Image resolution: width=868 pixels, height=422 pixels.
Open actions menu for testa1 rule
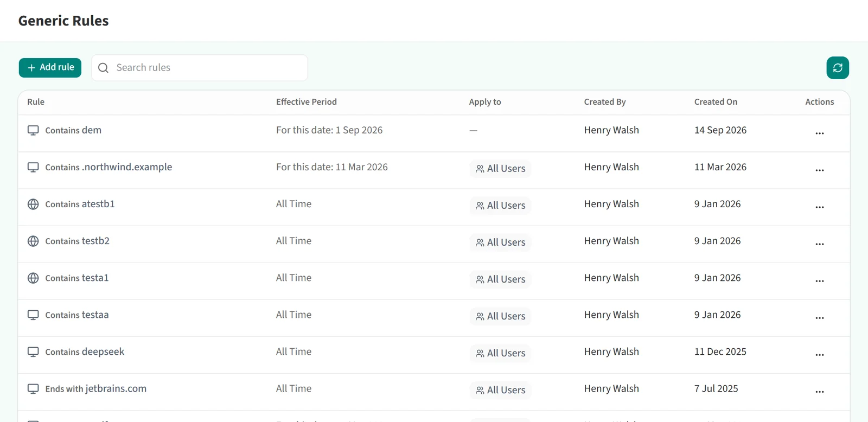click(x=819, y=280)
